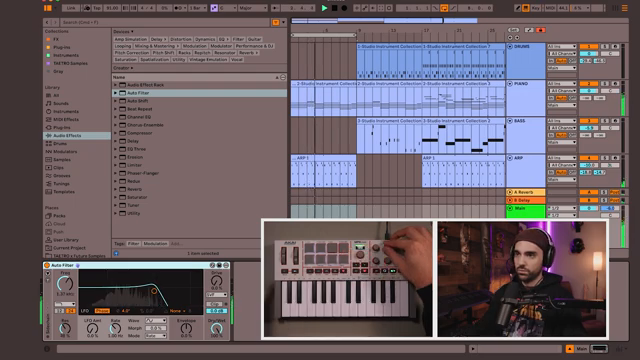Image resolution: width=640 pixels, height=360 pixels.
Task: Open the 1 Bar quantization dropdown
Action: [198, 8]
